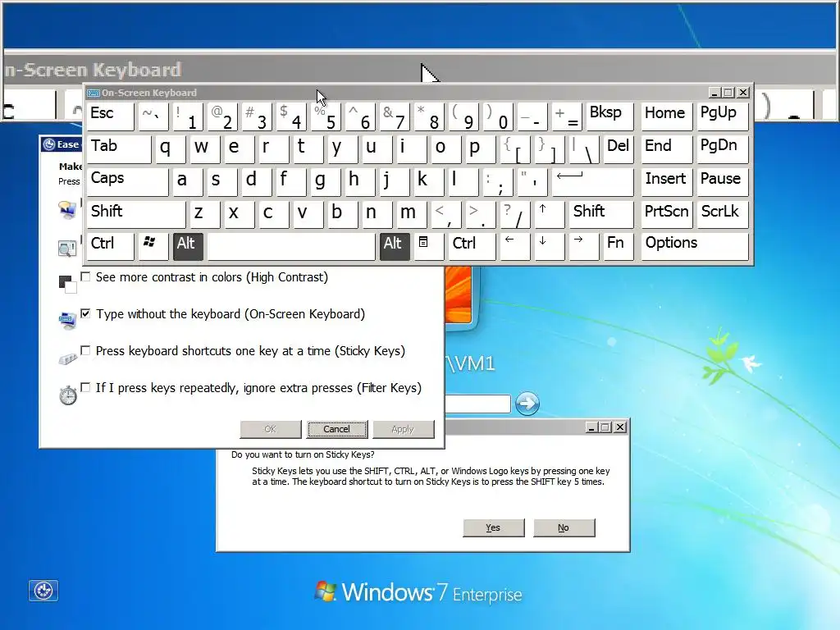Click the Sticky Keys icon
The height and width of the screenshot is (630, 840).
point(67,358)
